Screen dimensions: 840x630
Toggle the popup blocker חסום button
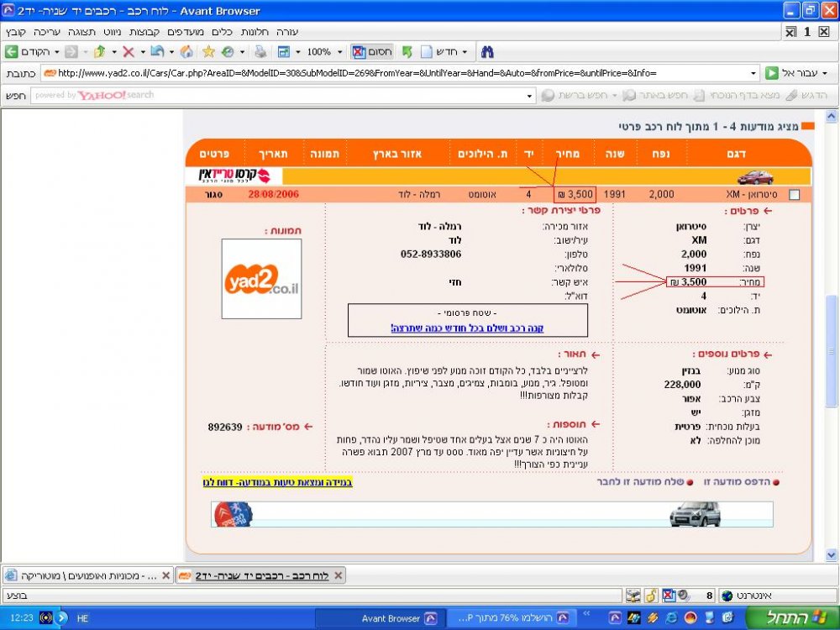coord(372,52)
